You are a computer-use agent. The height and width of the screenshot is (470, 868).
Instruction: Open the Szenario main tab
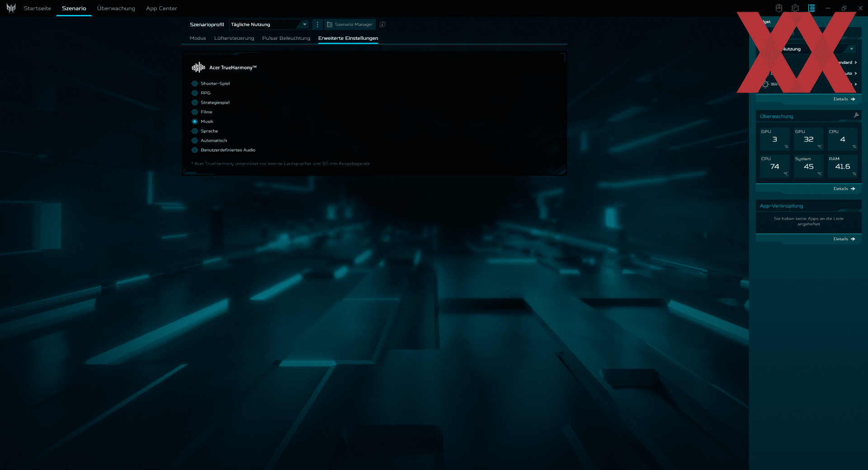pos(74,8)
